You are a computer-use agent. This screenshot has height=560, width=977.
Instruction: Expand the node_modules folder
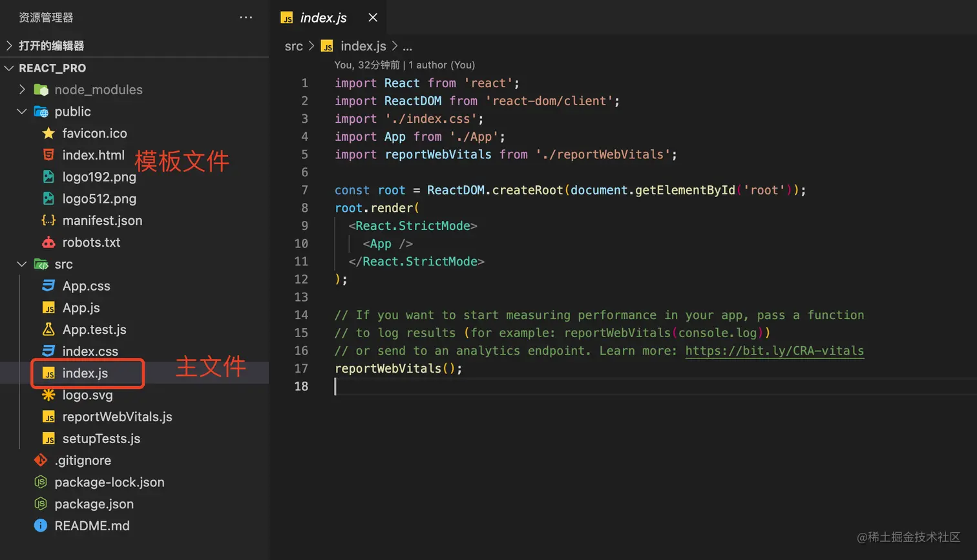tap(22, 90)
